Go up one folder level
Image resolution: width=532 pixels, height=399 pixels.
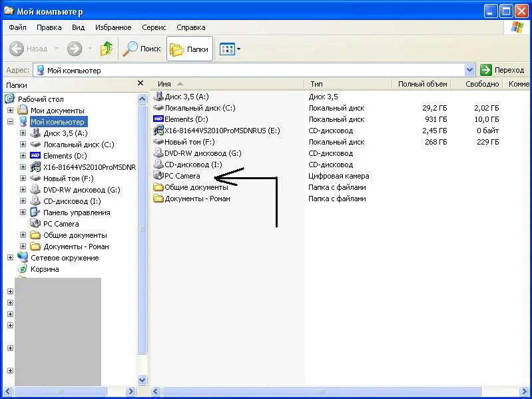point(107,49)
